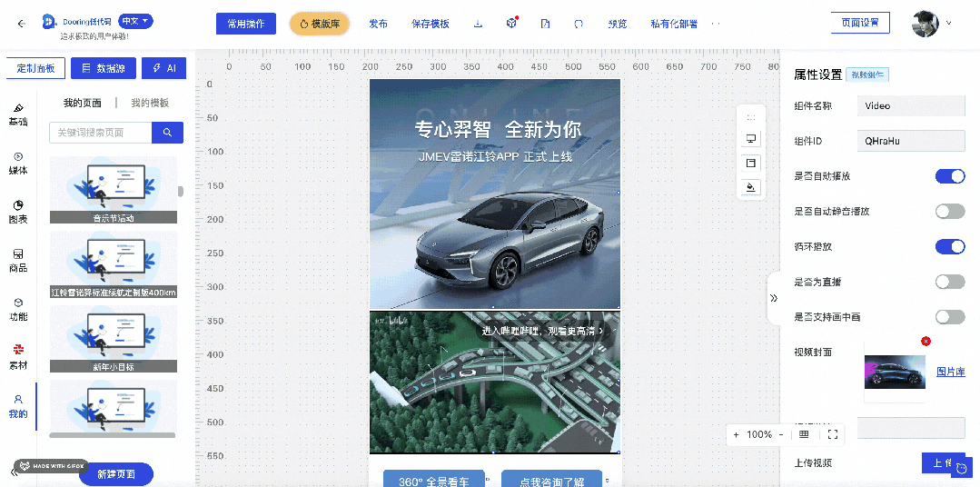Click 发布 in the top toolbar
This screenshot has height=487, width=980.
(x=378, y=24)
